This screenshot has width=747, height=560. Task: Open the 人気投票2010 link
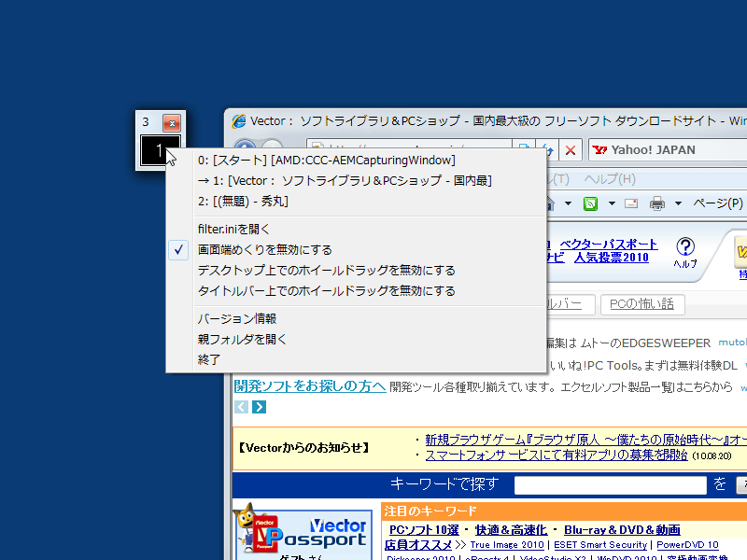pyautogui.click(x=612, y=258)
